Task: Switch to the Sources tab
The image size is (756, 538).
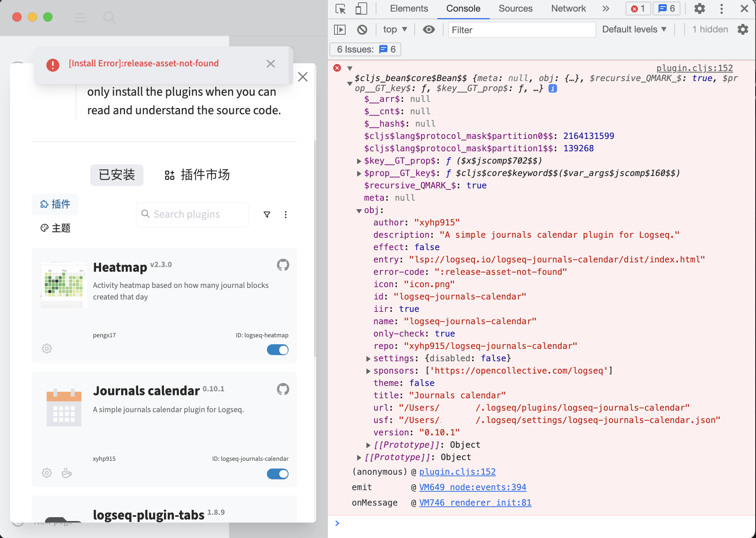Action: coord(515,8)
